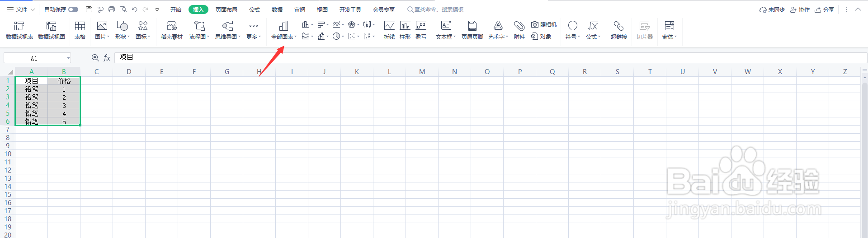Click the select-all corner of the grid
Image resolution: width=868 pixels, height=238 pixels.
click(x=10, y=72)
